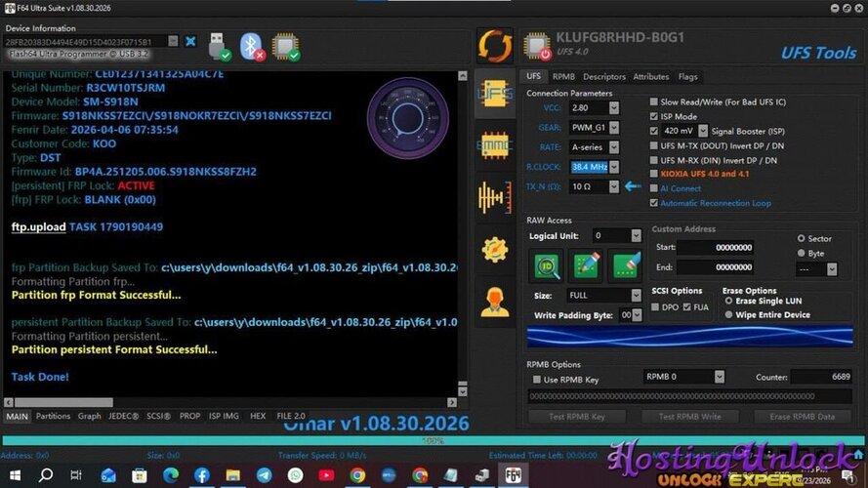Image resolution: width=868 pixels, height=488 pixels.
Task: Toggle Automatic Reconnection Loop checkbox
Action: [x=654, y=203]
